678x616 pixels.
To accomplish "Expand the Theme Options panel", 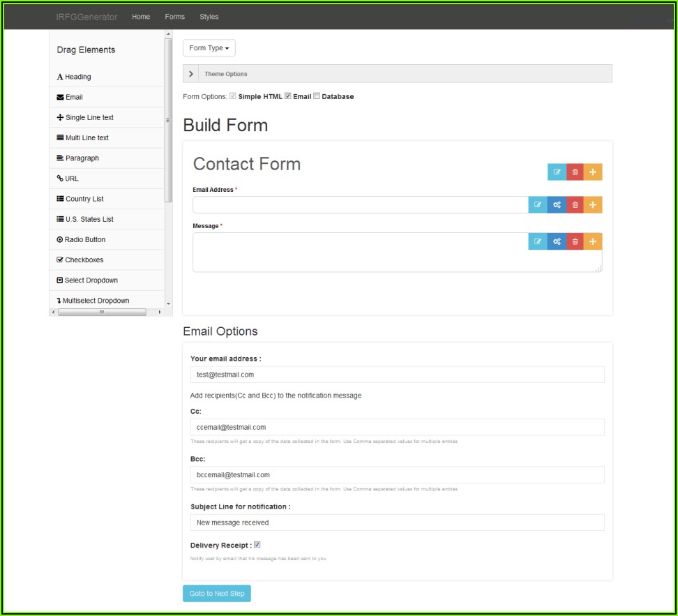I will (x=192, y=74).
